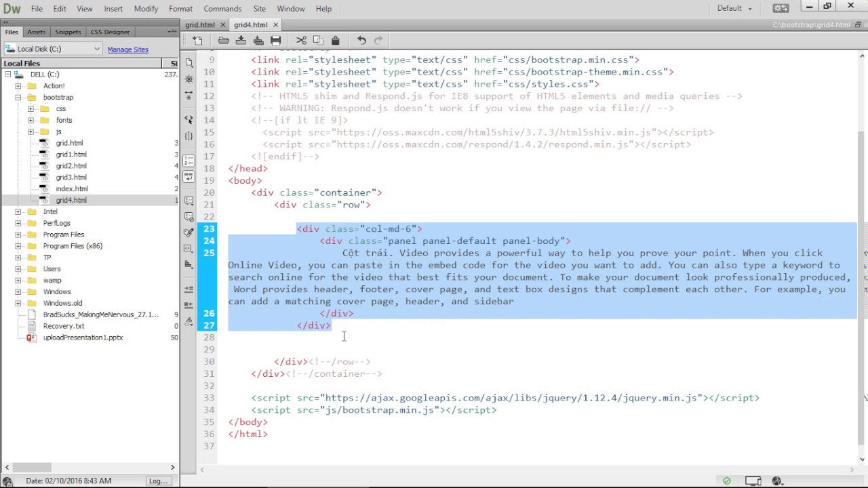868x488 pixels.
Task: Switch to the grid.html document tab
Action: pos(199,24)
